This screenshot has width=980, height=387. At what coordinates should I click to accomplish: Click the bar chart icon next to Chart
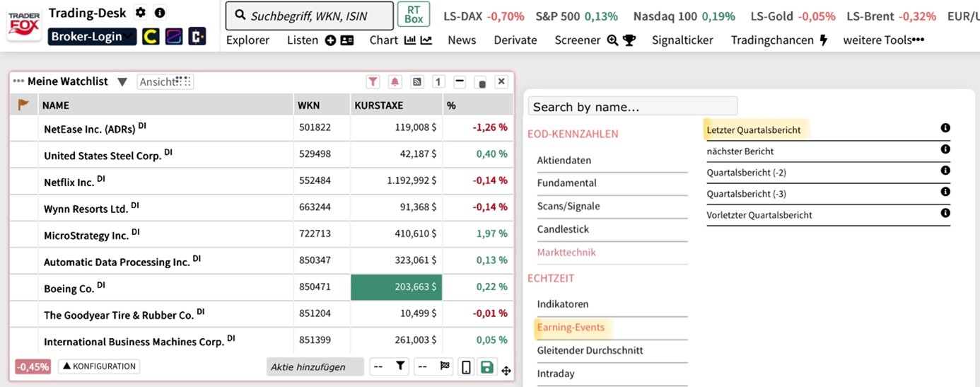pyautogui.click(x=410, y=40)
